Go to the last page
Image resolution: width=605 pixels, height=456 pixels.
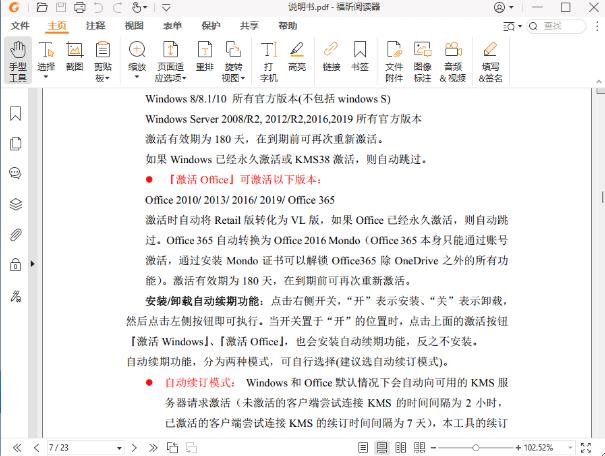[153, 448]
